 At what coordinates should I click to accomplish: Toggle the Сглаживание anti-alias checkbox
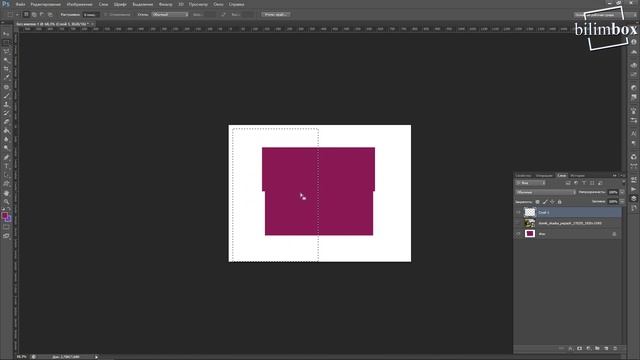106,15
